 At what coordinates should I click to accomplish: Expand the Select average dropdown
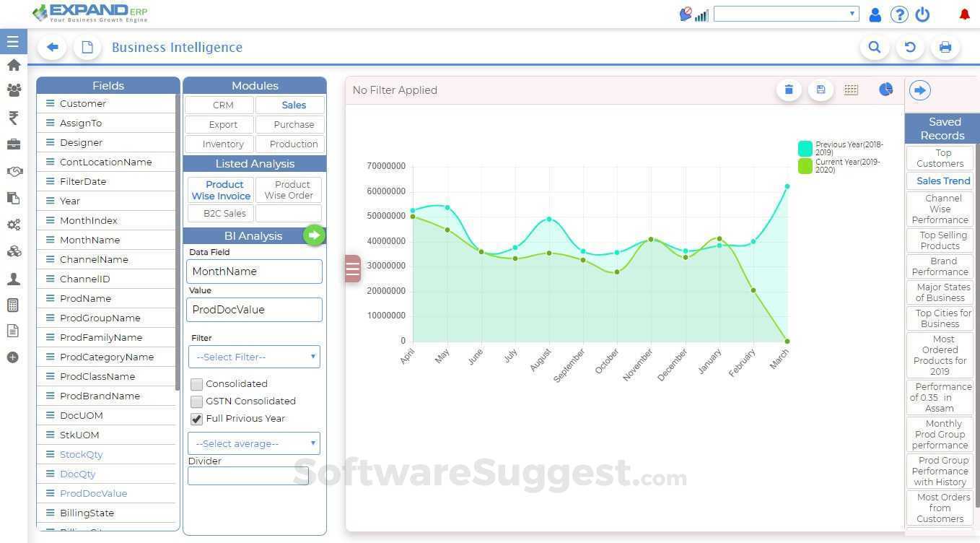click(254, 443)
